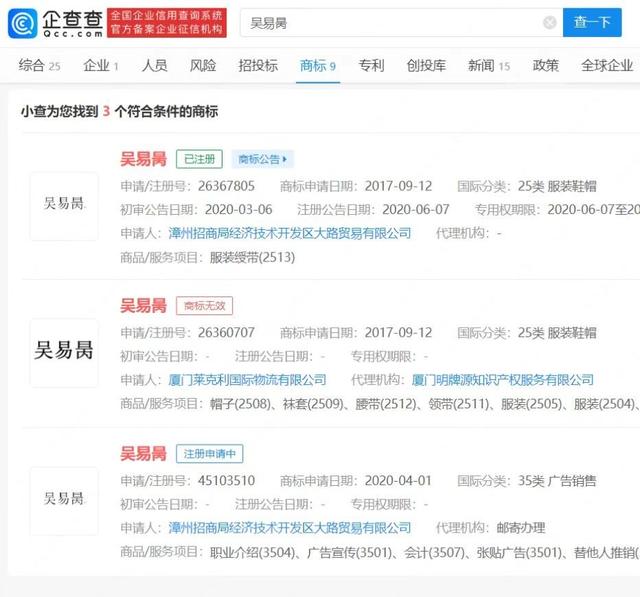Click the Qcc 企查查 logo icon
Image resolution: width=640 pixels, height=597 pixels.
pos(23,23)
